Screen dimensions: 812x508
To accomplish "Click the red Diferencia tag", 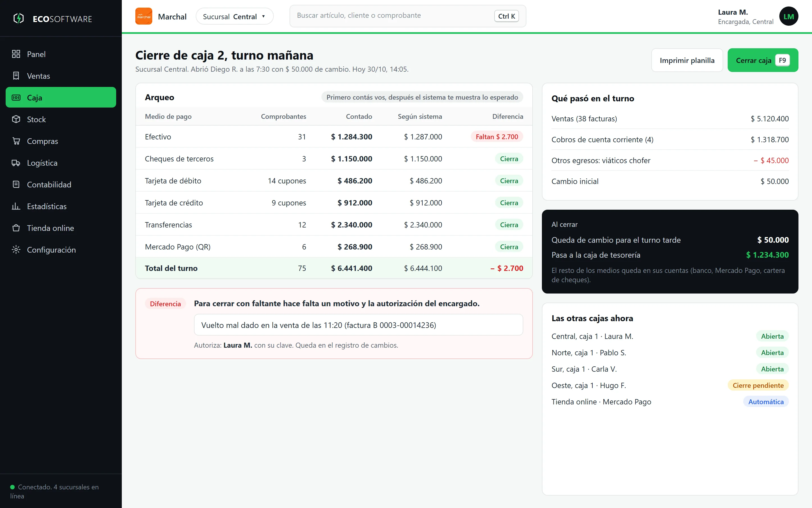I will point(165,304).
